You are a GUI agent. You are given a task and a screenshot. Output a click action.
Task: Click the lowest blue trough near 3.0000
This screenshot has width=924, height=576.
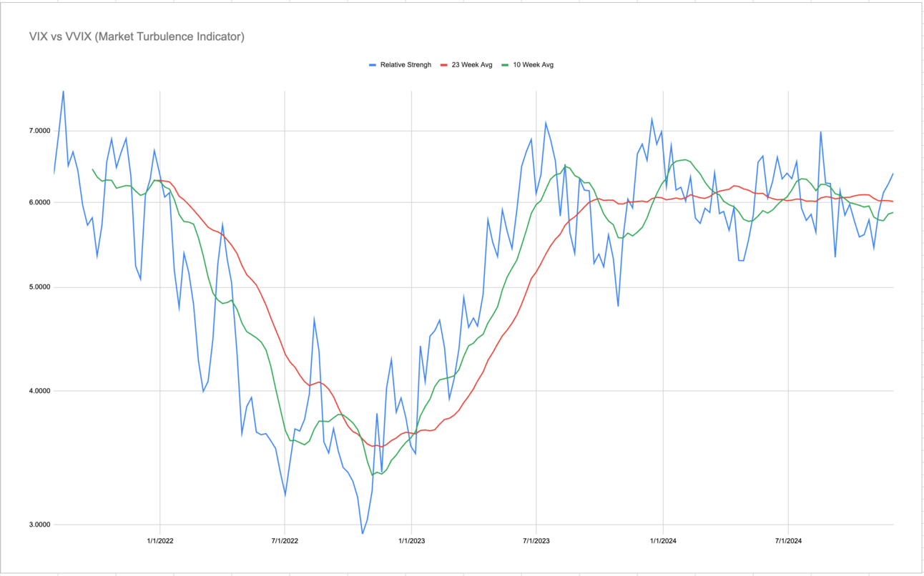click(x=363, y=533)
